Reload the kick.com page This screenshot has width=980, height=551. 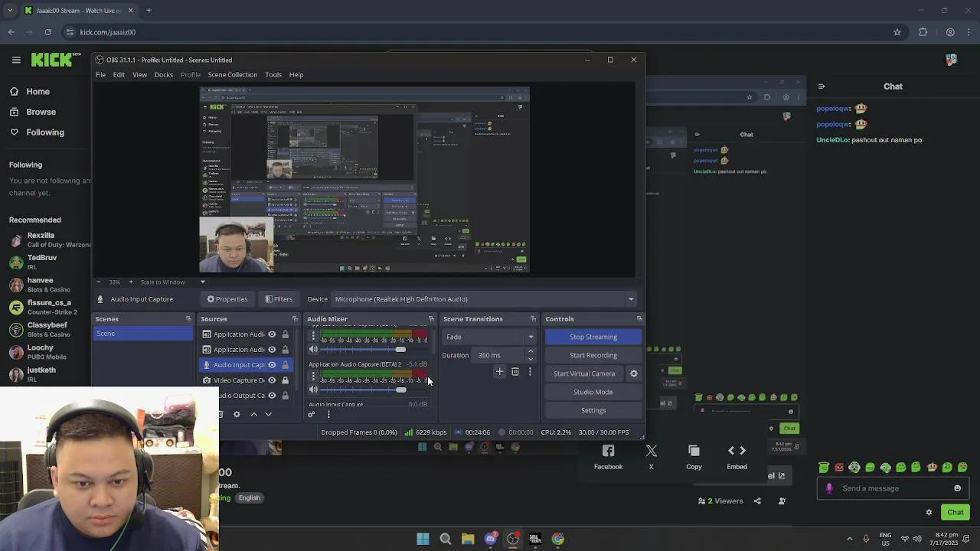tap(47, 32)
